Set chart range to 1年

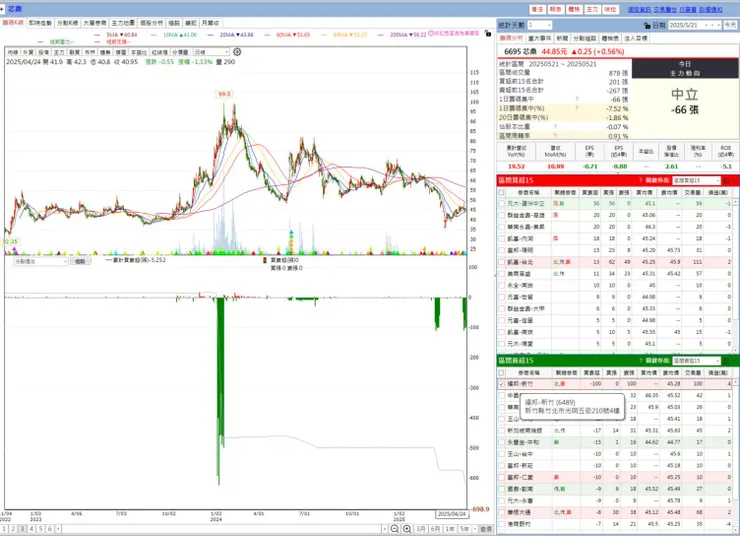tap(450, 529)
